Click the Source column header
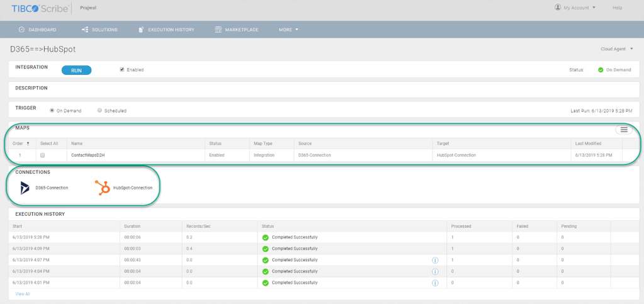The image size is (644, 304). pyautogui.click(x=305, y=144)
